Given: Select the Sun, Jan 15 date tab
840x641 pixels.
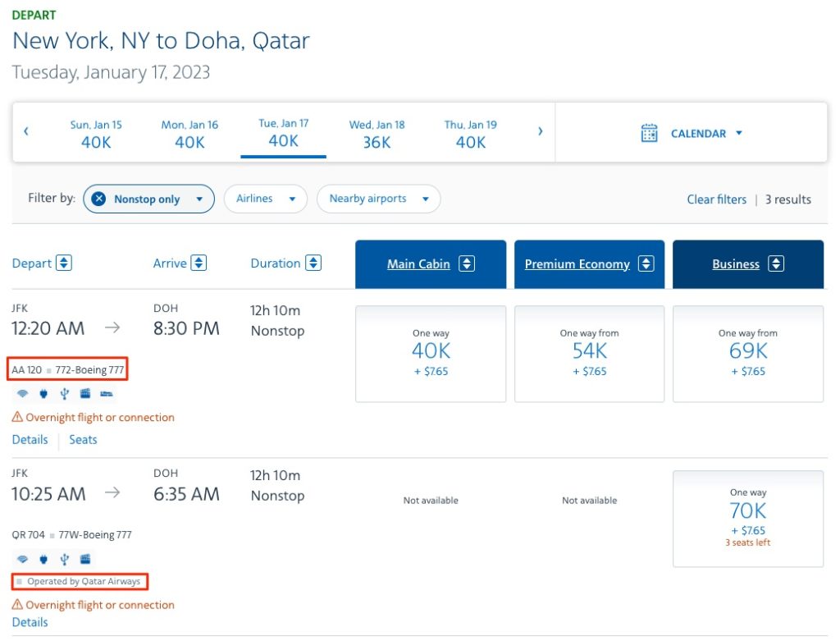Looking at the screenshot, I should click(95, 134).
